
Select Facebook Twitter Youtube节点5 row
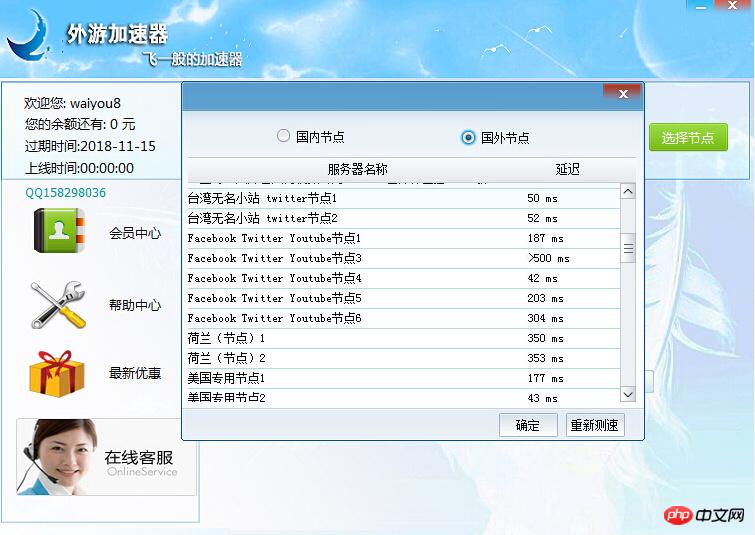point(404,299)
